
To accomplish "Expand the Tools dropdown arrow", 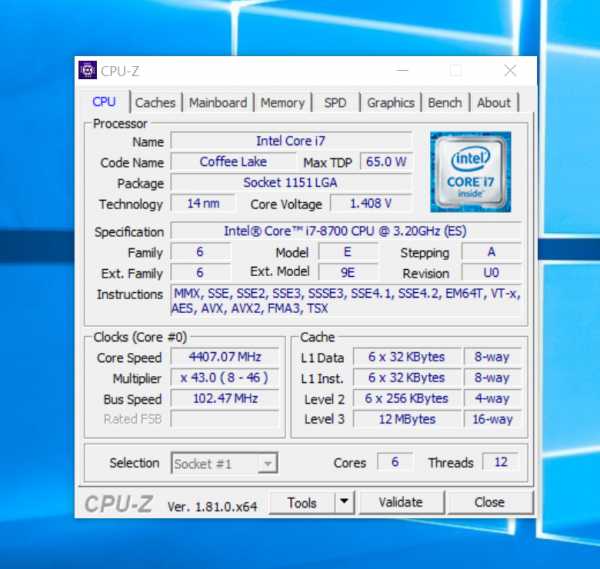I will coord(344,502).
